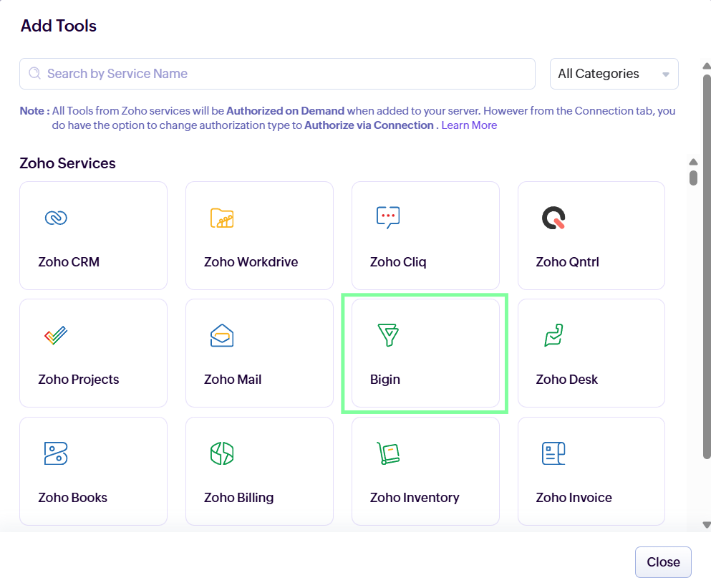Screen dimensions: 711x588
Task: Select the Zoho Workdrive folder icon
Action: point(222,218)
